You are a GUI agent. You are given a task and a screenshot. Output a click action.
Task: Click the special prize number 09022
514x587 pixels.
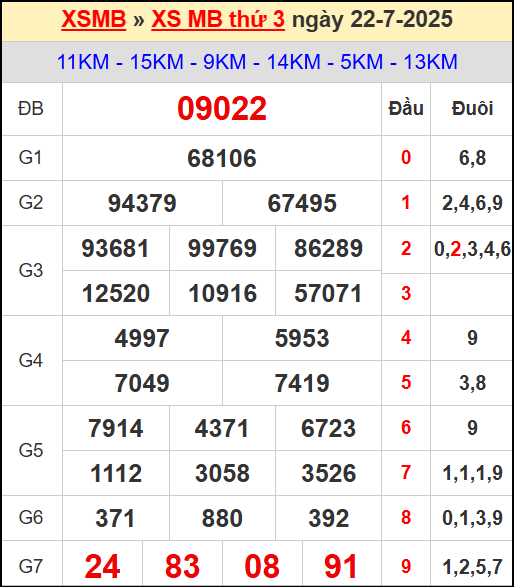[222, 109]
